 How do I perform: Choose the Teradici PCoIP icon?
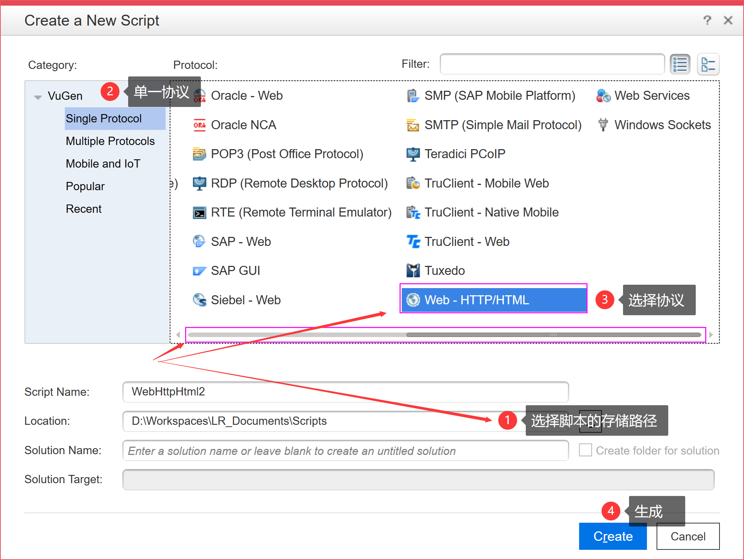[x=413, y=154]
